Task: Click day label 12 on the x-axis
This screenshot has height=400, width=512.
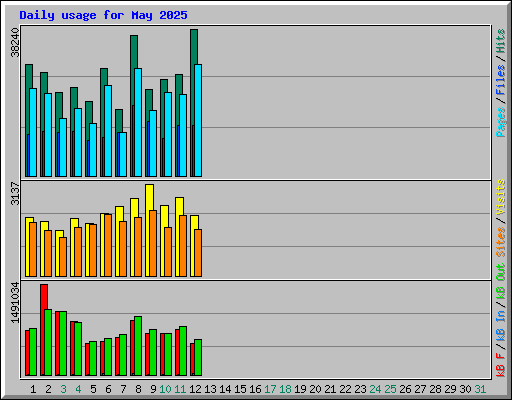Action: [195, 389]
